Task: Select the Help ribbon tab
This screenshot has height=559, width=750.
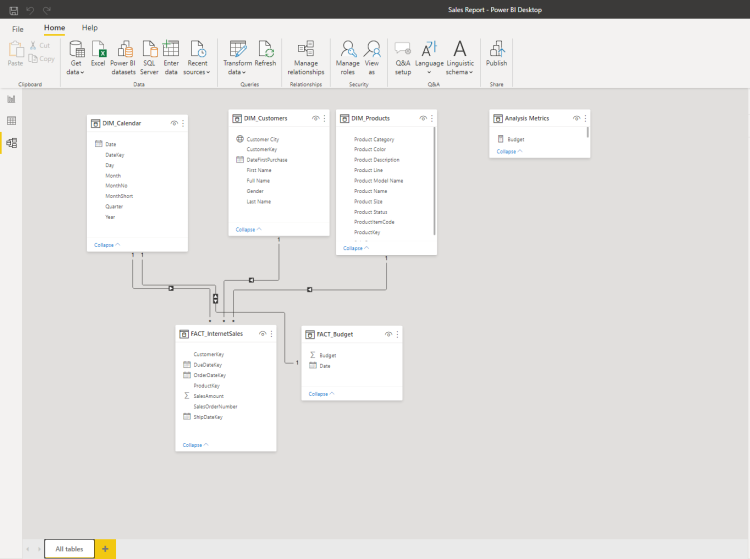Action: (89, 28)
